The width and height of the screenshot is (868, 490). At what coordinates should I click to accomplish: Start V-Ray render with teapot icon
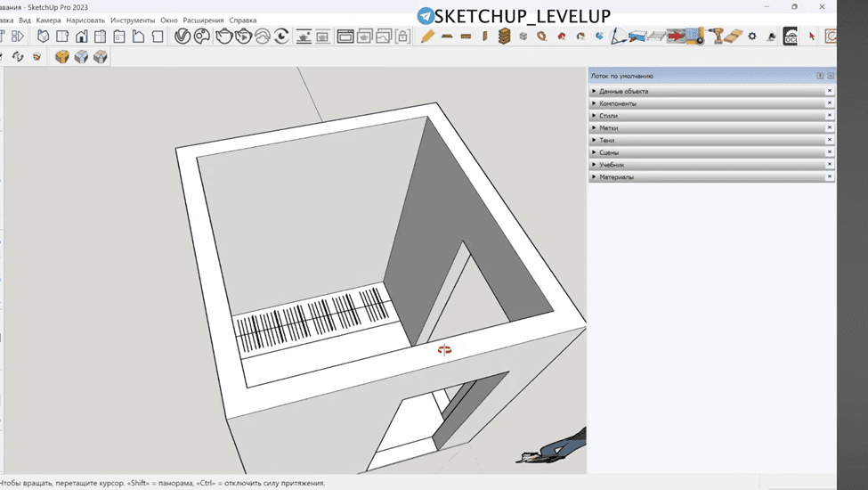223,37
